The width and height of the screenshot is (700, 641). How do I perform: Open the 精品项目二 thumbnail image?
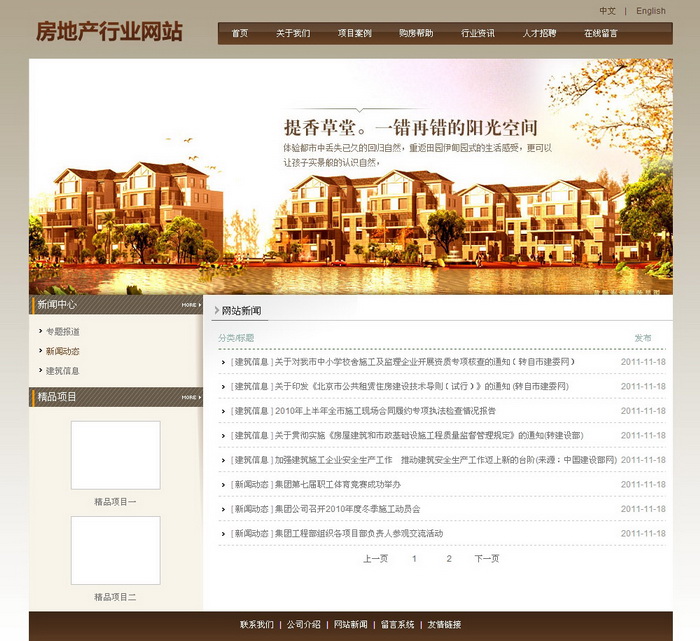[115, 550]
